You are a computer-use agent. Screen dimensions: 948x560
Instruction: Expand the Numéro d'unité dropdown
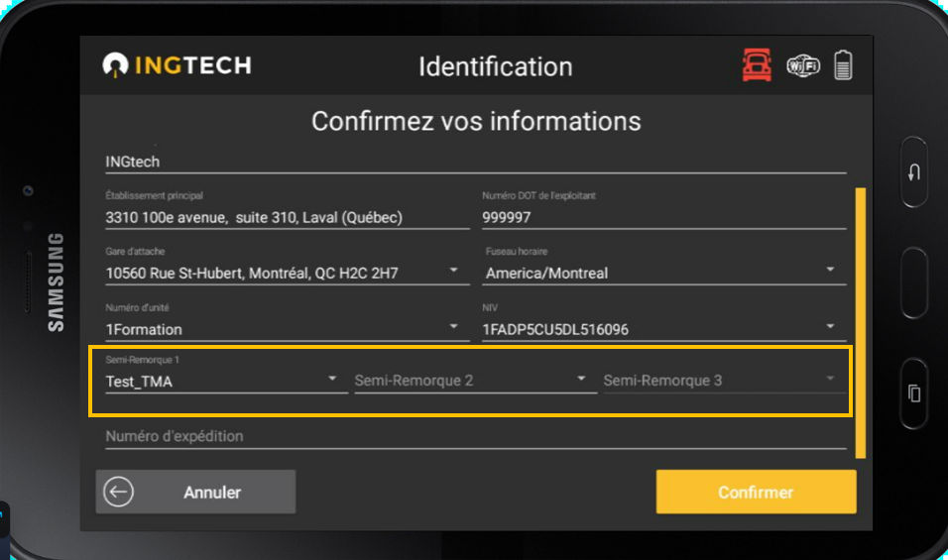453,326
